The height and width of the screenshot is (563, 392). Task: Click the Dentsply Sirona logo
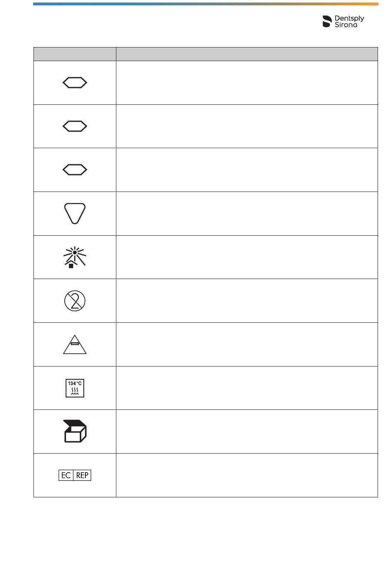pyautogui.click(x=343, y=21)
